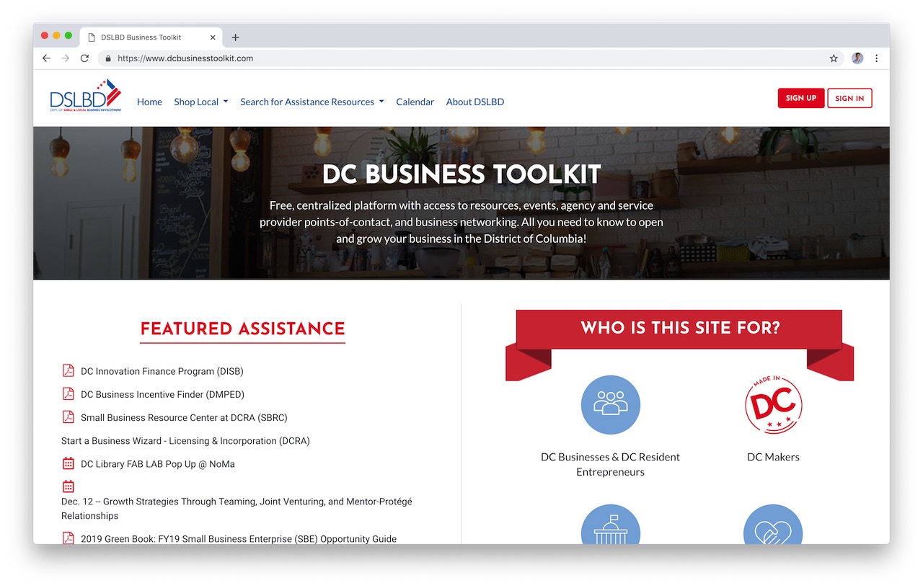The width and height of the screenshot is (923, 588).
Task: Click the DSLBD logo in the header
Action: pos(85,97)
